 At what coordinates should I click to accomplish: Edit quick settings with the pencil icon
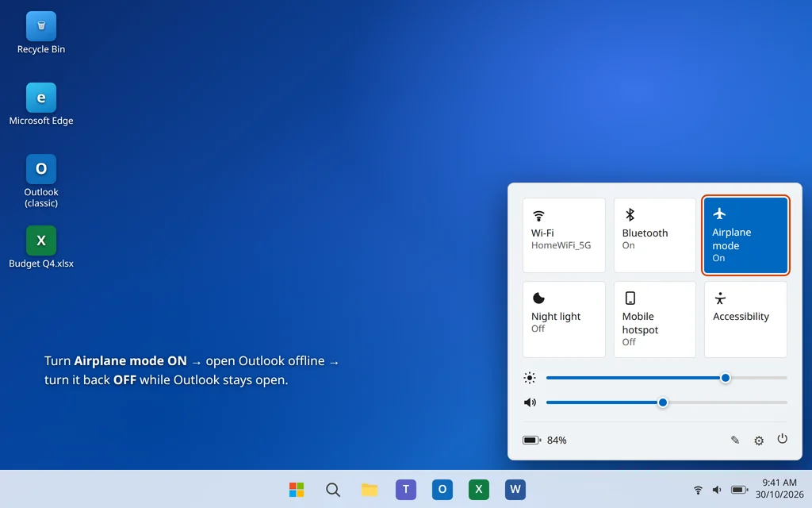(735, 440)
